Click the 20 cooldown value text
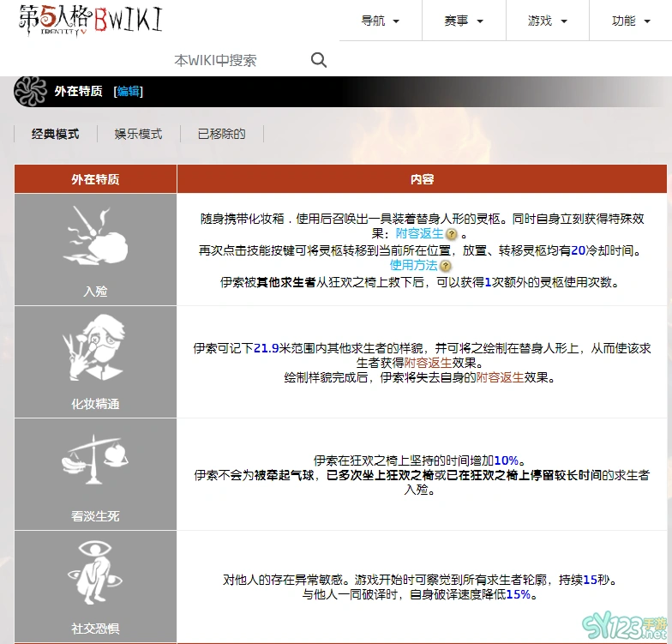 (x=578, y=250)
